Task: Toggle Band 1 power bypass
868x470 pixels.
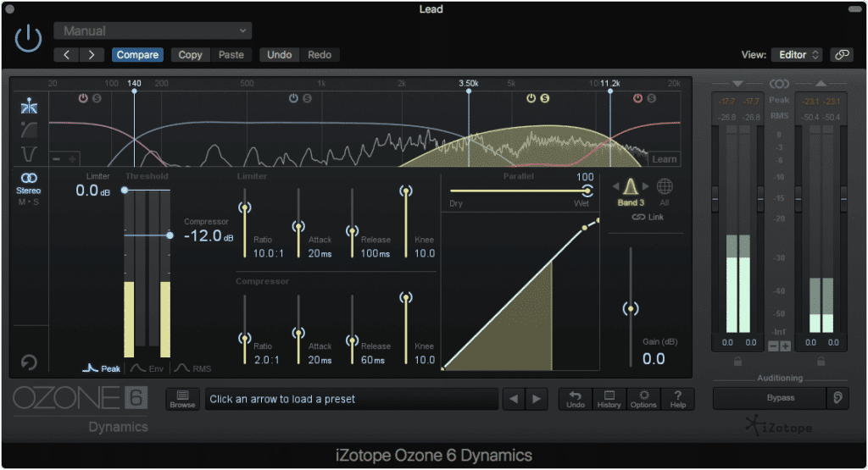Action: point(83,98)
